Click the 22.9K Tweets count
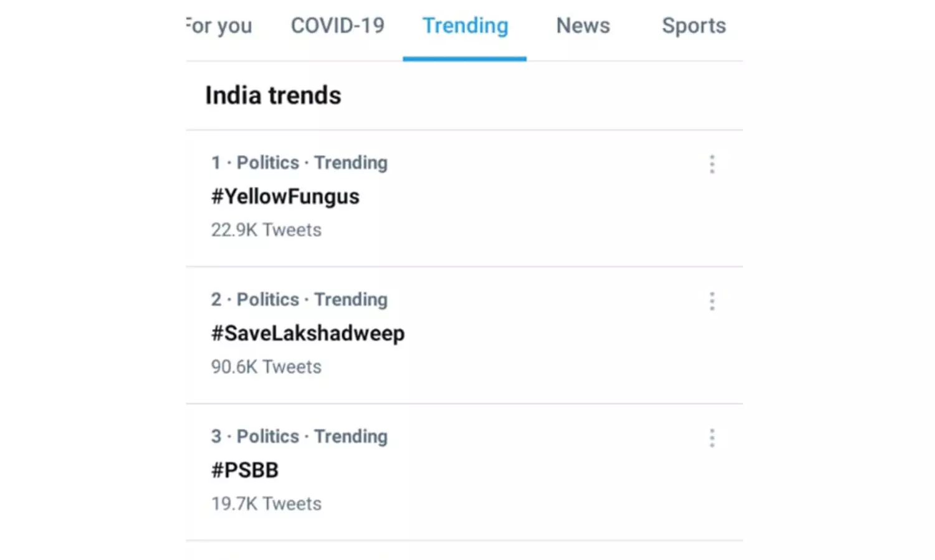Image resolution: width=935 pixels, height=560 pixels. click(266, 230)
